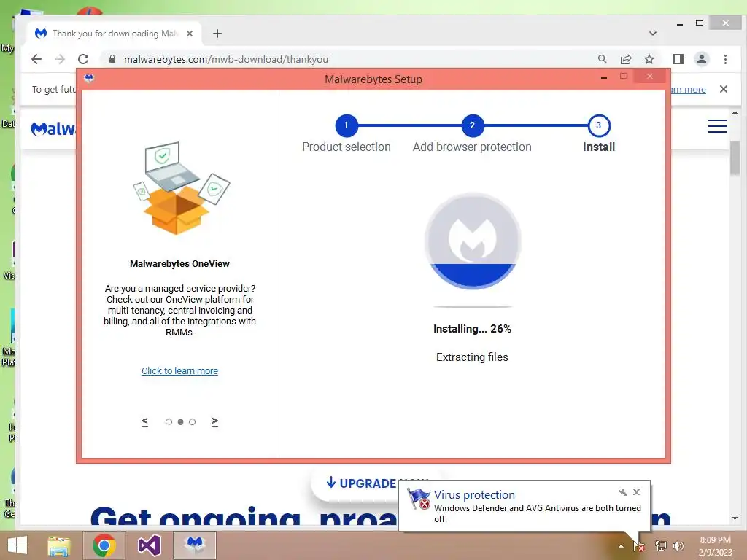Click the Malwarebytes install progress logo
Screen dimensions: 747x560
click(x=472, y=241)
